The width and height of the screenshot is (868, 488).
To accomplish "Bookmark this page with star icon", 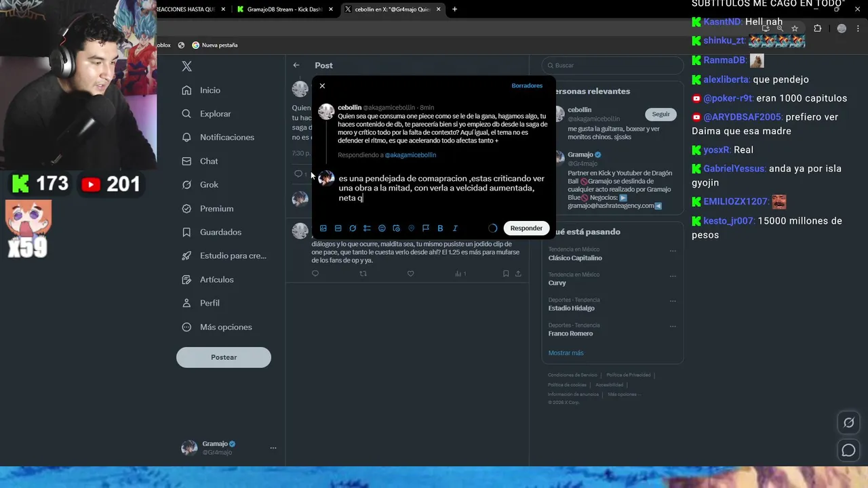I will pyautogui.click(x=795, y=28).
